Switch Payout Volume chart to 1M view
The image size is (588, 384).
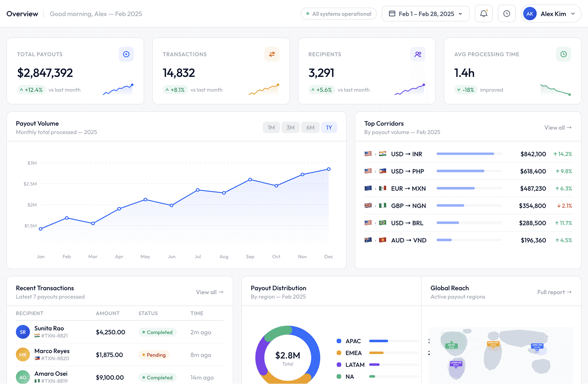(271, 127)
